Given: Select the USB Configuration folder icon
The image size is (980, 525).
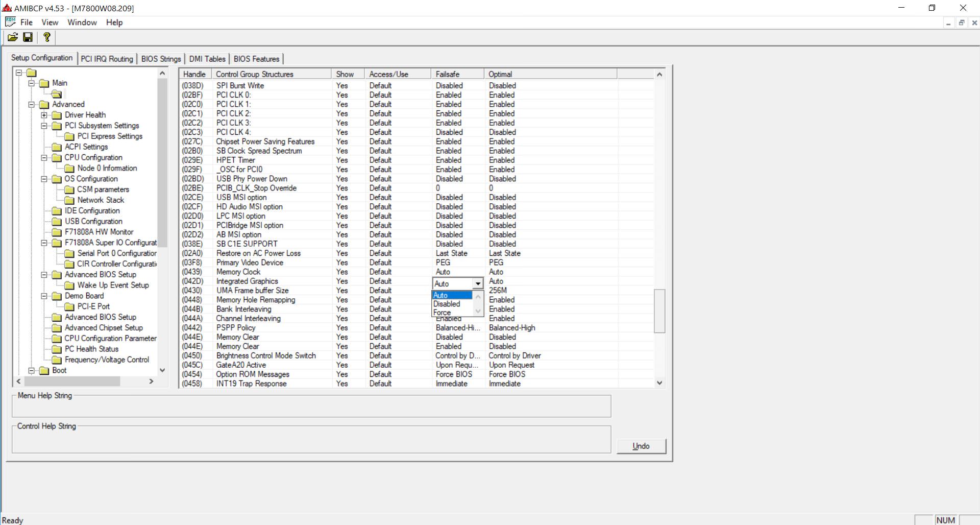Looking at the screenshot, I should pyautogui.click(x=57, y=222).
